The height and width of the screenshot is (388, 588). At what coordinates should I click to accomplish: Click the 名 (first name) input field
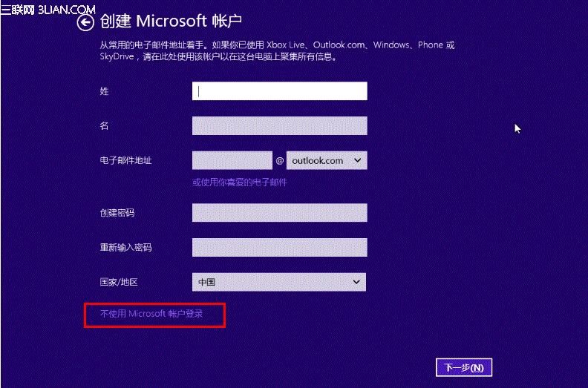tap(279, 125)
